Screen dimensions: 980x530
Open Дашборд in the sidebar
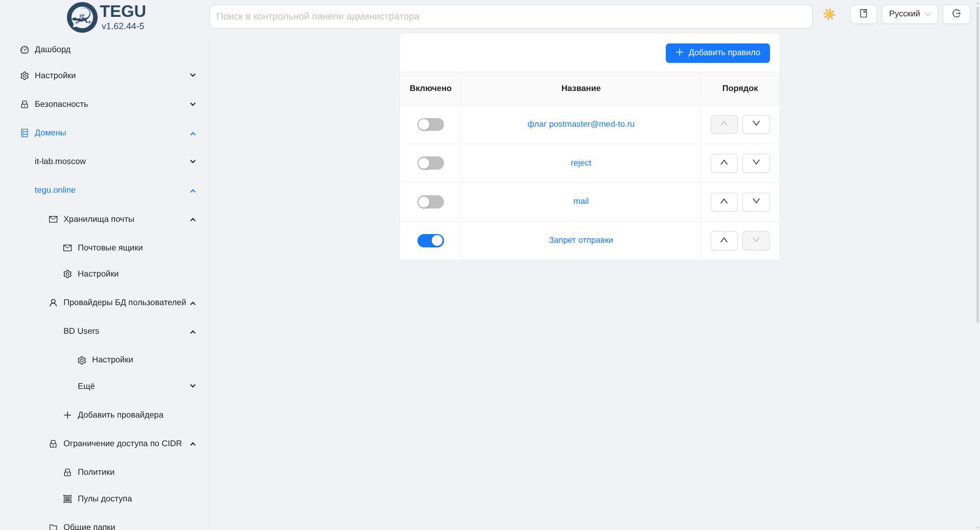53,50
